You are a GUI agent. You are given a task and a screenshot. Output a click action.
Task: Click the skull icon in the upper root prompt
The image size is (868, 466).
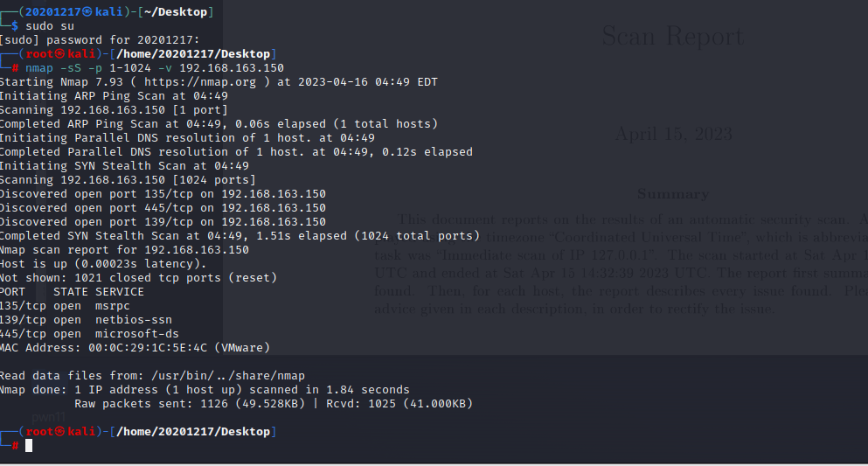[60, 54]
